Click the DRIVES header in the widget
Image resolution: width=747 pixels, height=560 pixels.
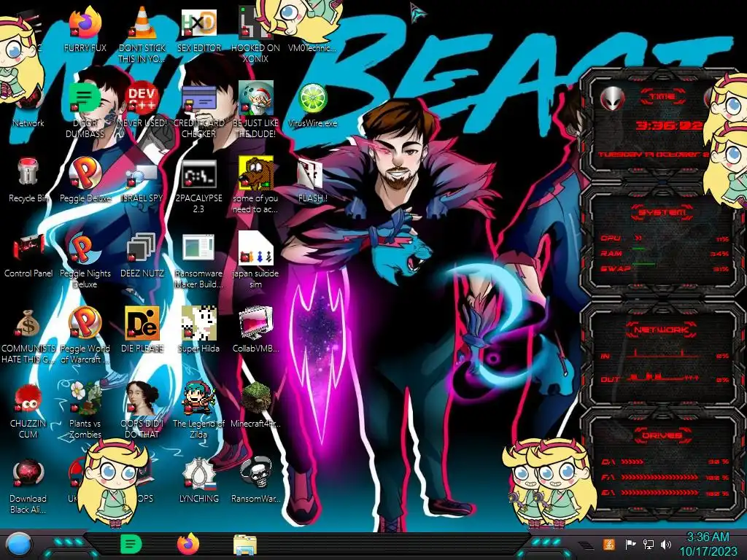click(x=662, y=435)
